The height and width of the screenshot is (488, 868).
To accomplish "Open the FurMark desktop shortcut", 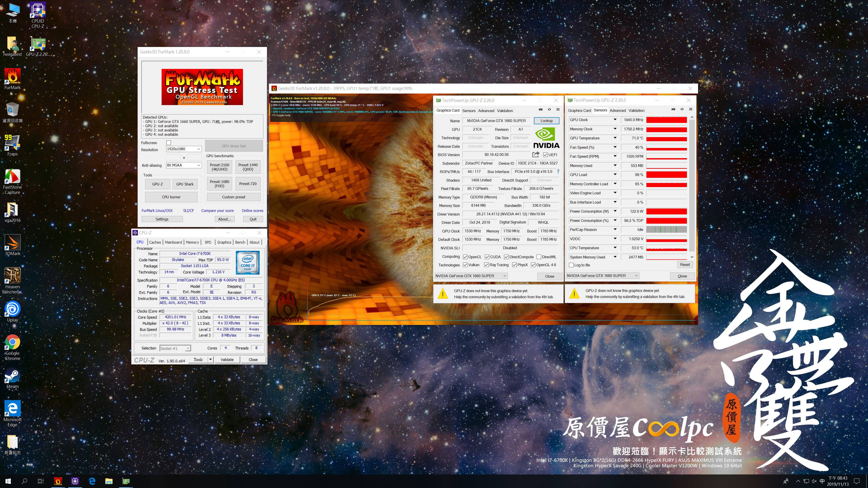I will click(x=12, y=79).
